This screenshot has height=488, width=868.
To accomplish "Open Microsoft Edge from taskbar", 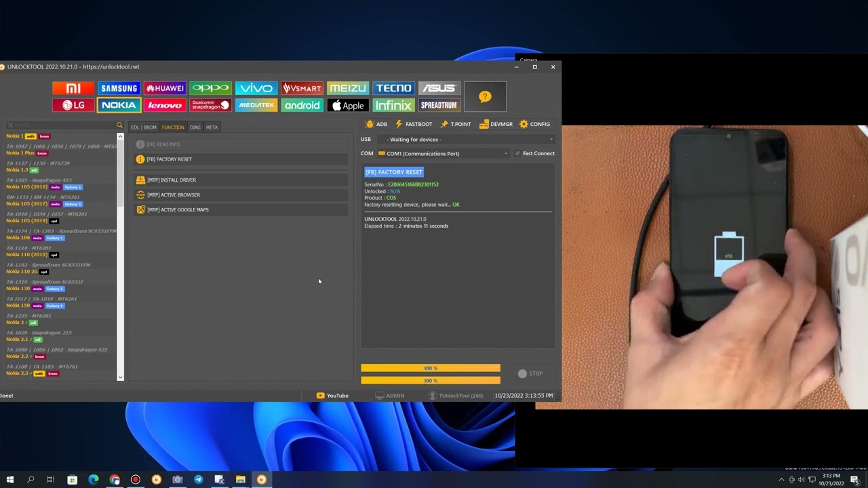I will click(94, 480).
